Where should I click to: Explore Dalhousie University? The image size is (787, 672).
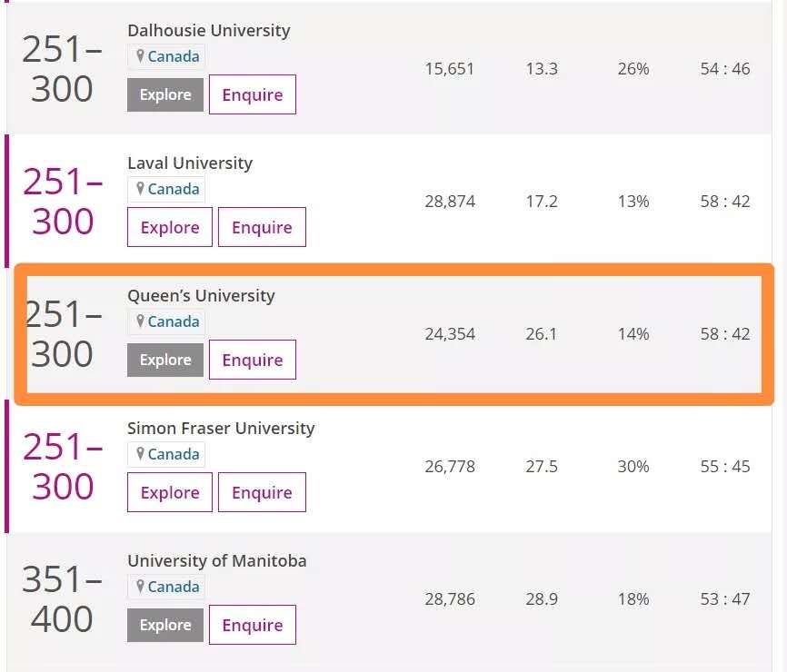[165, 94]
